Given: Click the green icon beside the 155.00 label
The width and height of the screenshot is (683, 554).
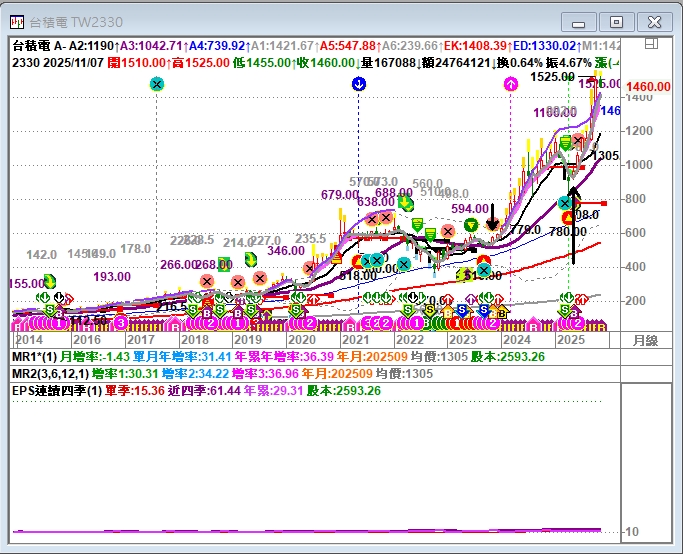Looking at the screenshot, I should pos(49,282).
